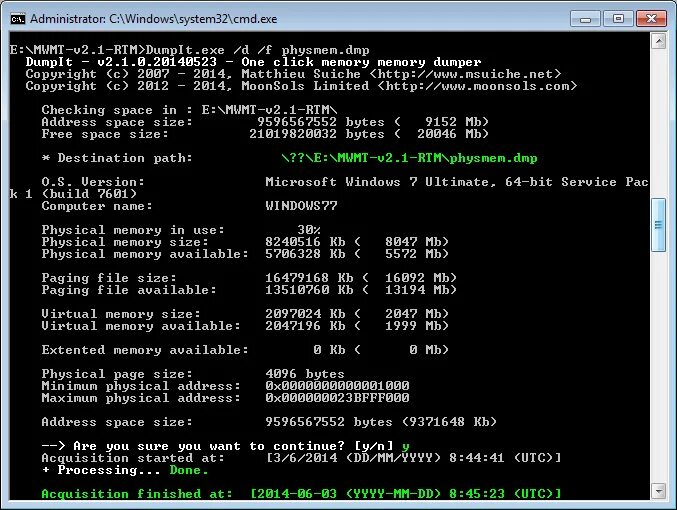
Task: Click the '(build 7601)' text
Action: pyautogui.click(x=89, y=194)
